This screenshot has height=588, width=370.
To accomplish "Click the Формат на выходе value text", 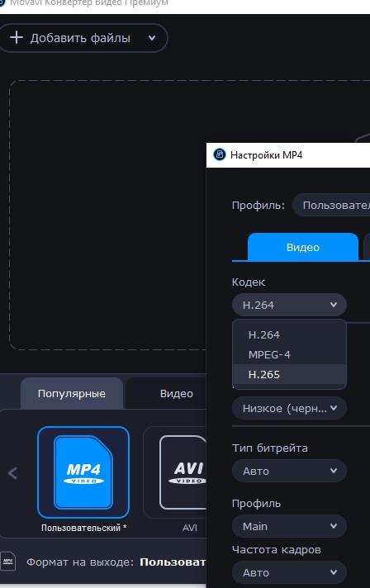I will [x=173, y=562].
